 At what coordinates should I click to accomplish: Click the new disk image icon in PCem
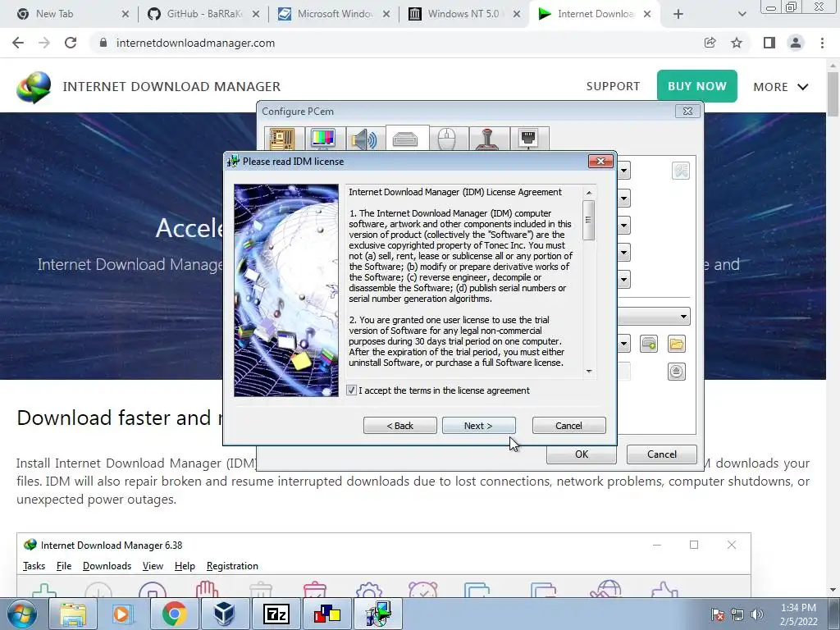click(649, 344)
